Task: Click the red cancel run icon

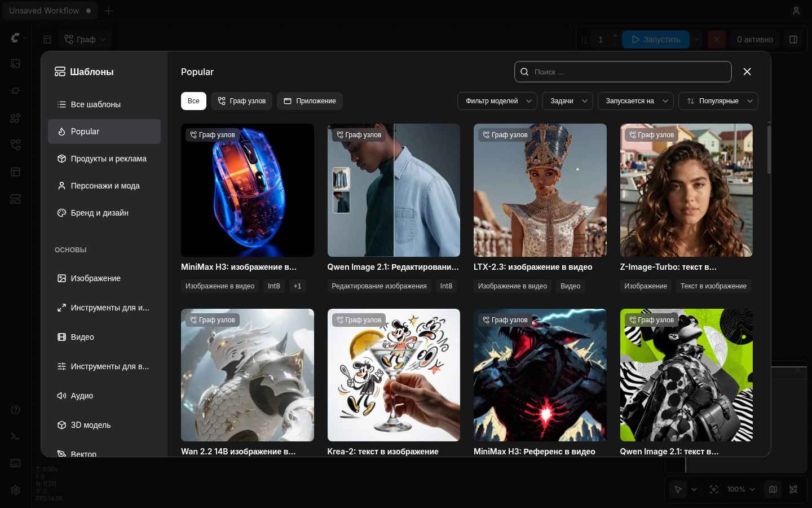Action: (716, 40)
